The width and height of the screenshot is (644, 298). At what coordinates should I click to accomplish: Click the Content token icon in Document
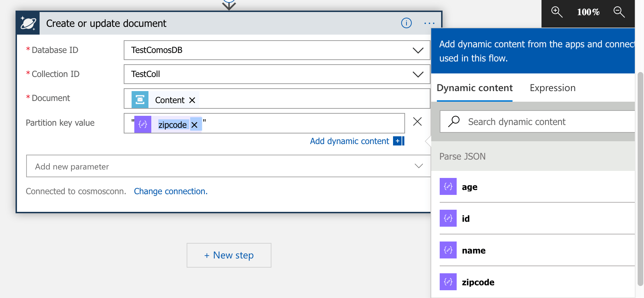coord(140,100)
